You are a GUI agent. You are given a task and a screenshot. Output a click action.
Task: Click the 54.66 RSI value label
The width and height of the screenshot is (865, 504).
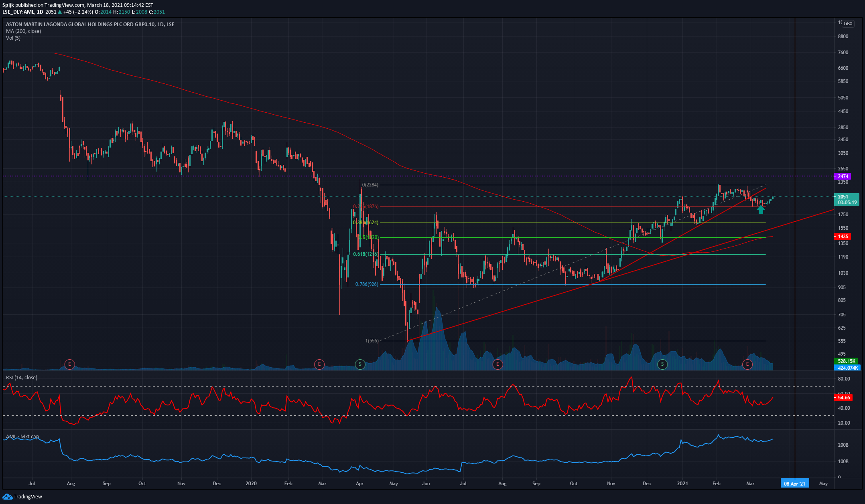pos(844,397)
